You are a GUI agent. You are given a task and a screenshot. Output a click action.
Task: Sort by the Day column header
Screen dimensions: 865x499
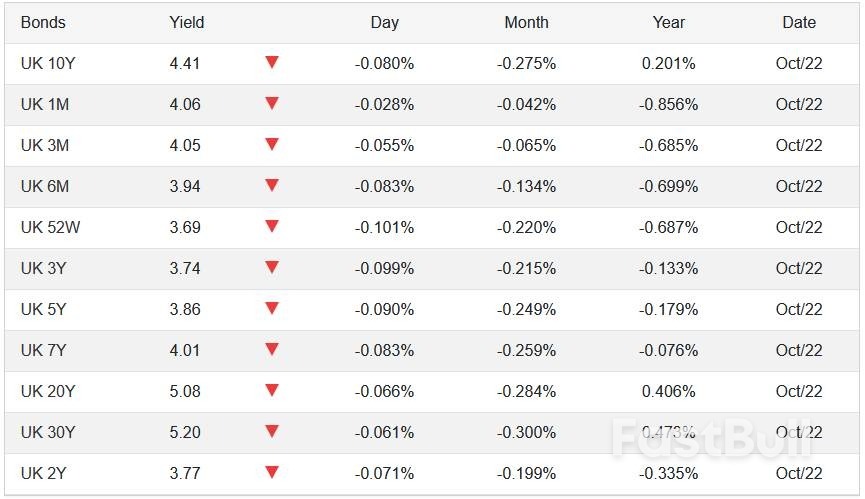point(384,22)
